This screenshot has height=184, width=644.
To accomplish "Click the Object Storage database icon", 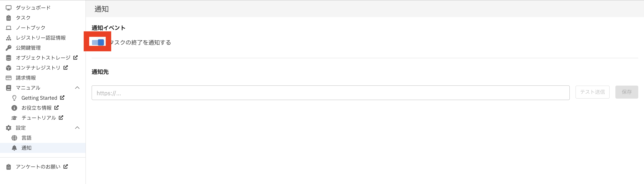I will point(9,58).
